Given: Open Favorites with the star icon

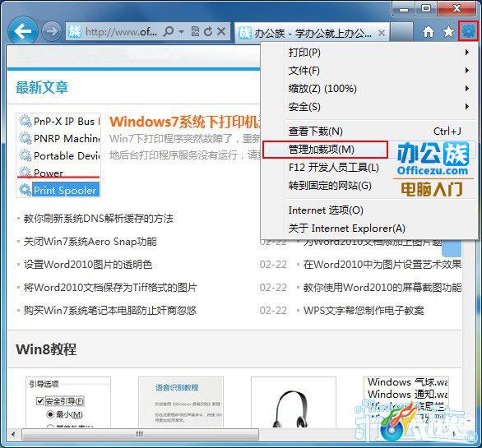Looking at the screenshot, I should point(448,31).
